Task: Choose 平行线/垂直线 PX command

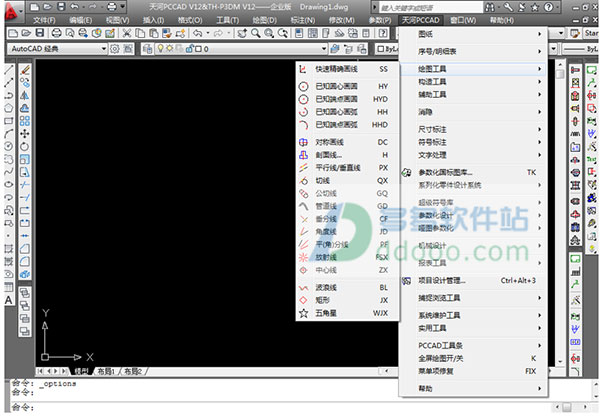Action: coord(347,168)
